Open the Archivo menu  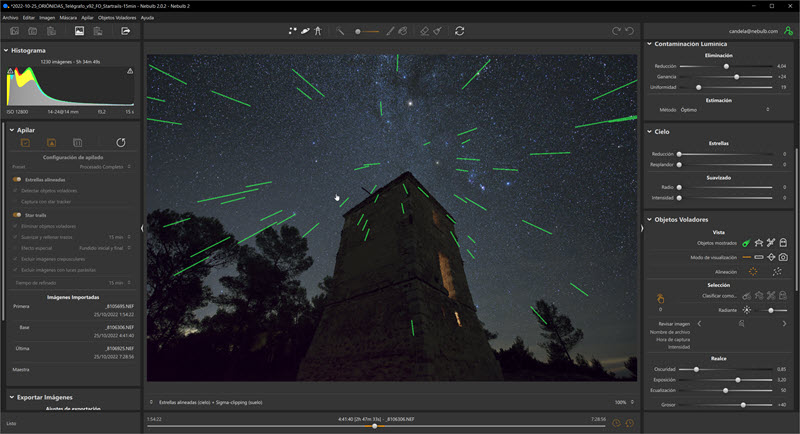tap(10, 18)
